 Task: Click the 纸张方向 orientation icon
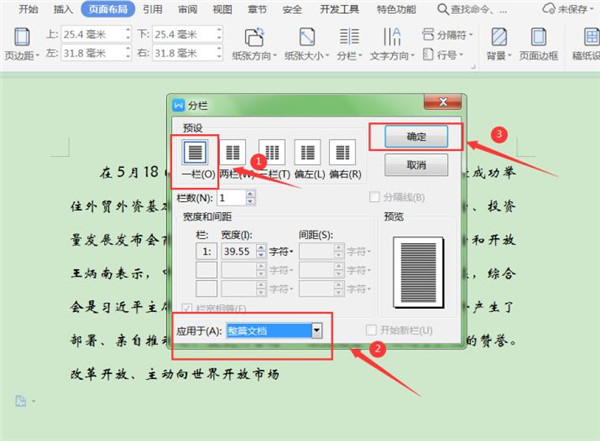254,37
